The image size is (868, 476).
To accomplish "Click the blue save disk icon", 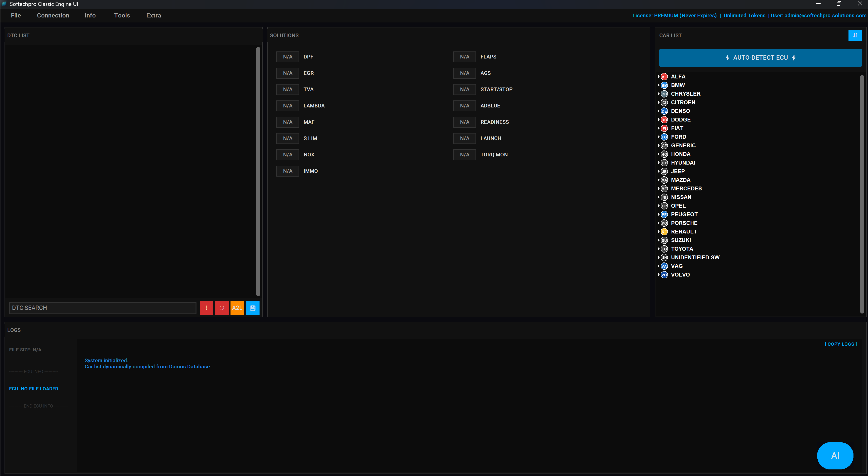I will [x=253, y=308].
